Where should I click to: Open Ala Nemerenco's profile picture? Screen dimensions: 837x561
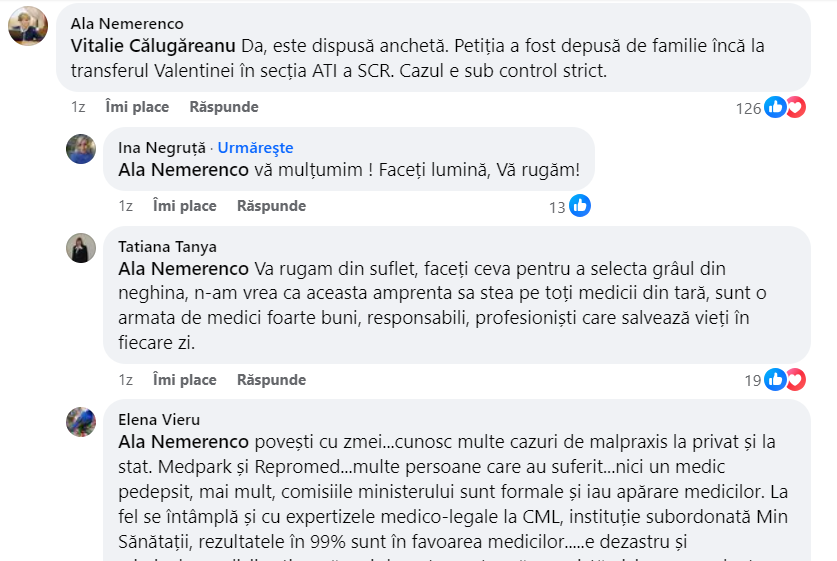28,26
